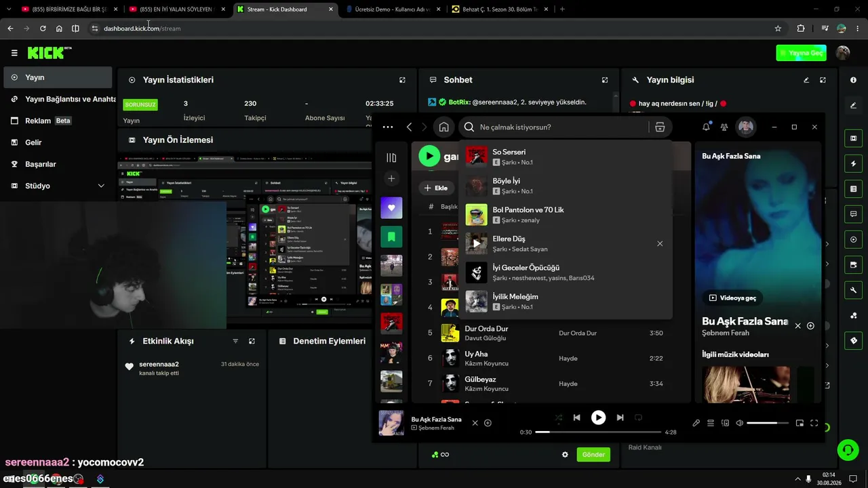
Task: Open chat settings gear icon
Action: pos(565,454)
